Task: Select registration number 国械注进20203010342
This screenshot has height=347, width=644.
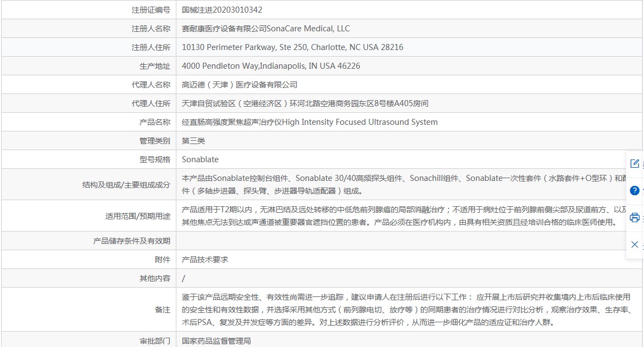Action: [222, 10]
